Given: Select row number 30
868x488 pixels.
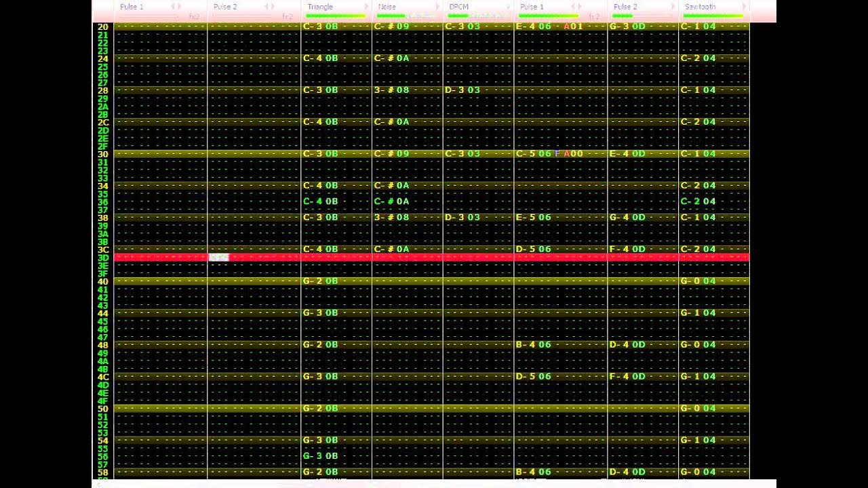Looking at the screenshot, I should pos(102,155).
